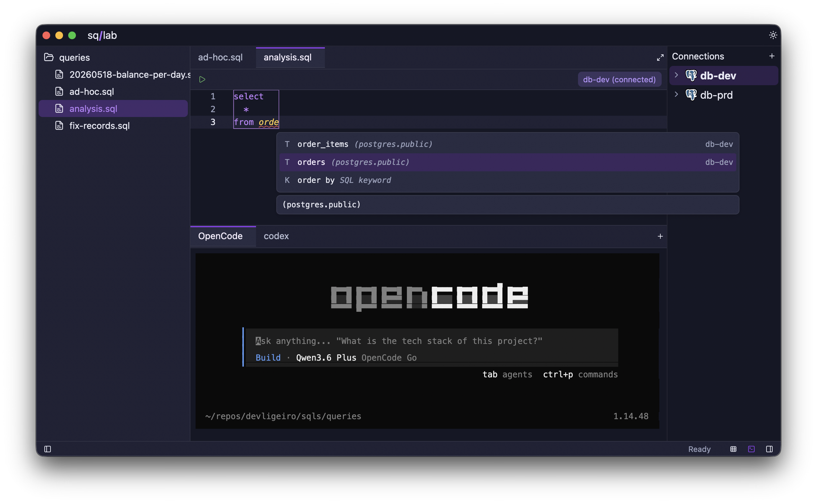Click the table type icon for order_items

click(x=287, y=144)
